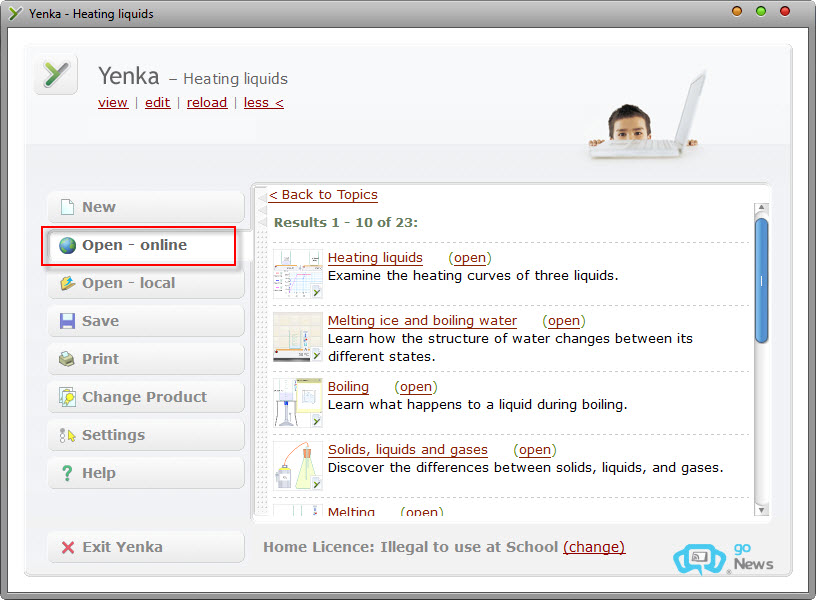Click the green maximize window button
Image resolution: width=816 pixels, height=600 pixels.
coord(761,11)
